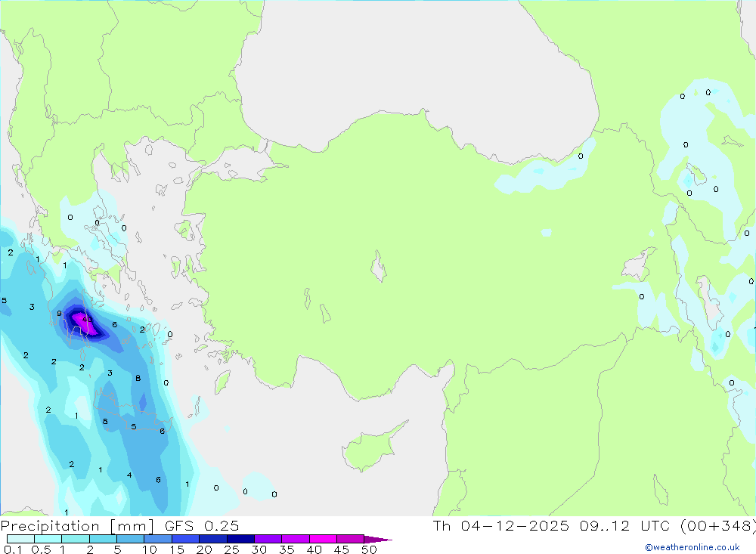Click the '35' legend scale label
Viewport: 756px width, 554px height.
[x=287, y=549]
